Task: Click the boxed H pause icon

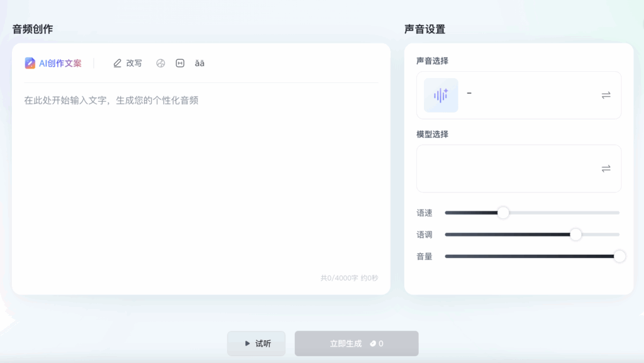Action: pos(180,63)
